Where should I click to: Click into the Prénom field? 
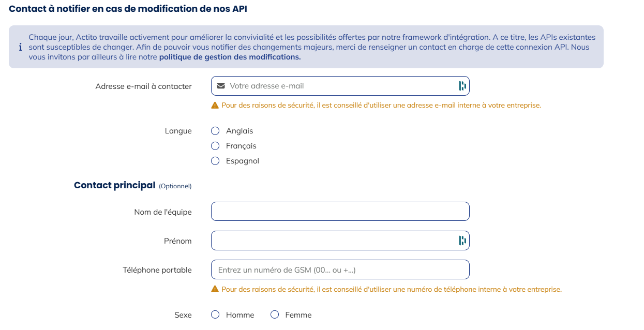click(x=336, y=240)
